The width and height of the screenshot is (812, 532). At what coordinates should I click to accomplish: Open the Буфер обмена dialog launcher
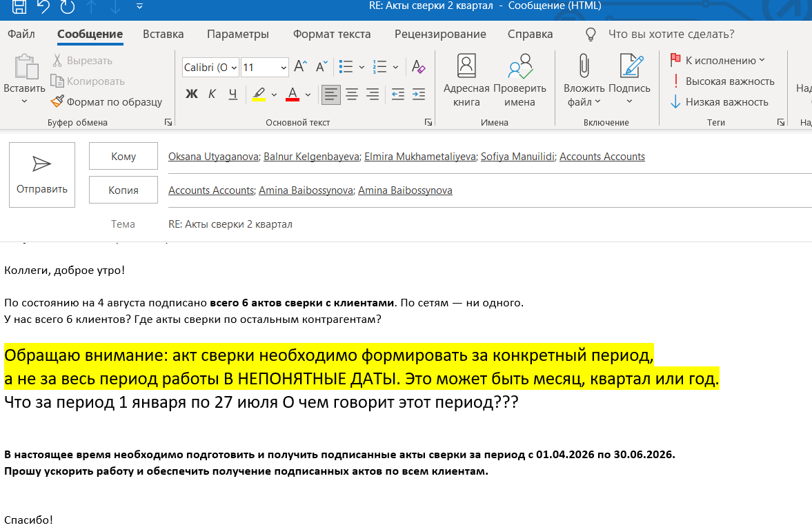(168, 122)
